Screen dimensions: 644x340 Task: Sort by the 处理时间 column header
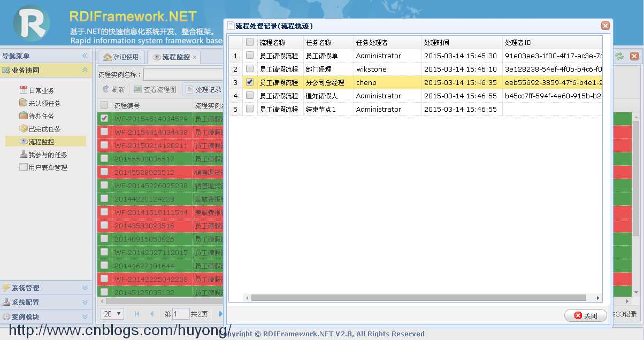click(462, 42)
